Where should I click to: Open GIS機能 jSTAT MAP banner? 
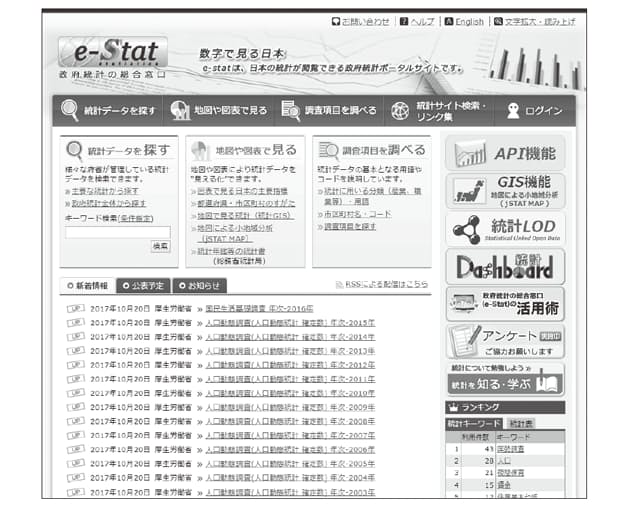pos(504,190)
